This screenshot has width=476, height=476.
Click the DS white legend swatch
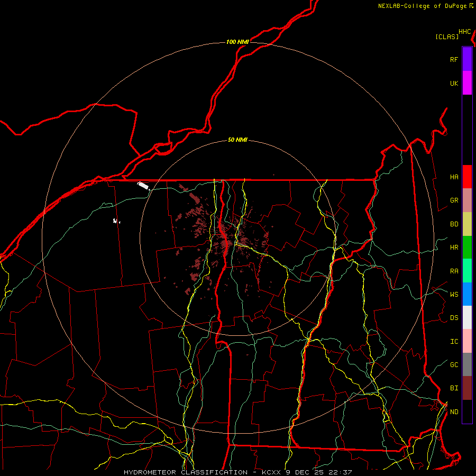pyautogui.click(x=467, y=317)
